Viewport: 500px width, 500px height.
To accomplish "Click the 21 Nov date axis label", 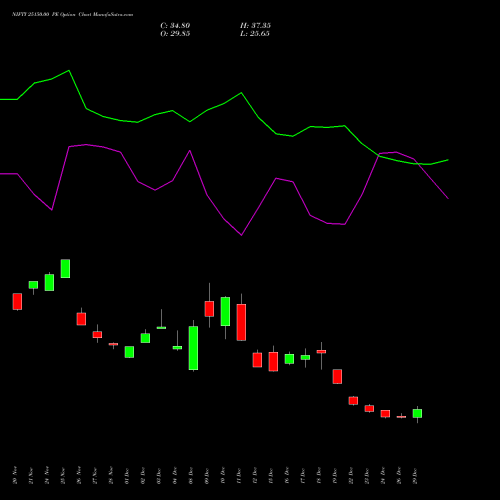I will tap(31, 475).
